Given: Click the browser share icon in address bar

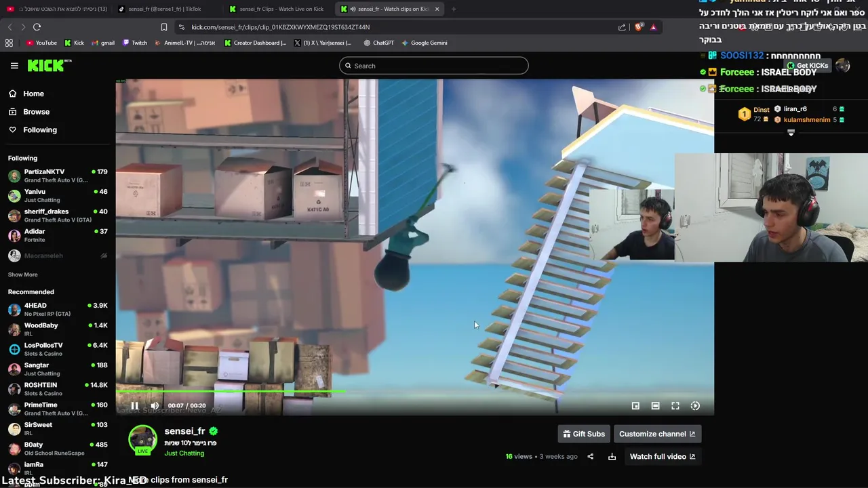Looking at the screenshot, I should (x=622, y=27).
